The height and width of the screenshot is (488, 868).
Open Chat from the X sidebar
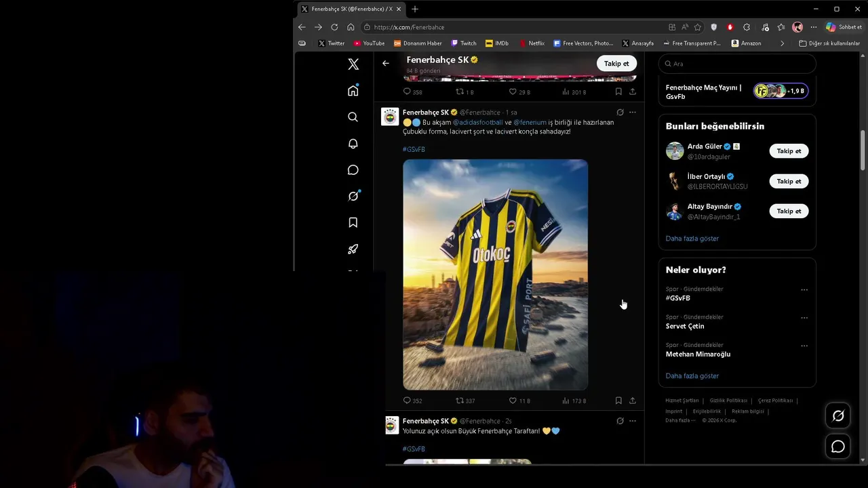click(x=353, y=170)
